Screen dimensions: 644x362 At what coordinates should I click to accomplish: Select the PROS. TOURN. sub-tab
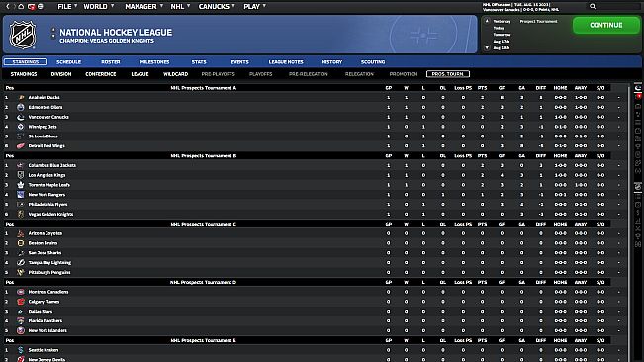point(448,74)
